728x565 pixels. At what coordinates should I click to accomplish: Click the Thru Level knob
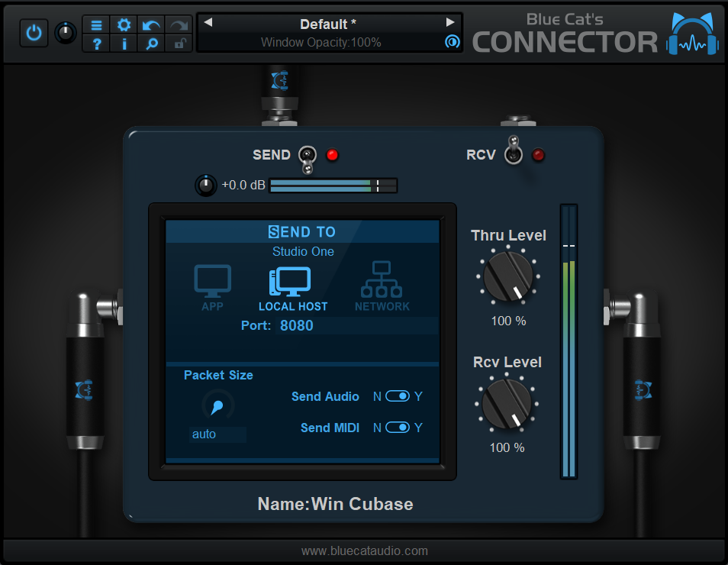pos(507,277)
